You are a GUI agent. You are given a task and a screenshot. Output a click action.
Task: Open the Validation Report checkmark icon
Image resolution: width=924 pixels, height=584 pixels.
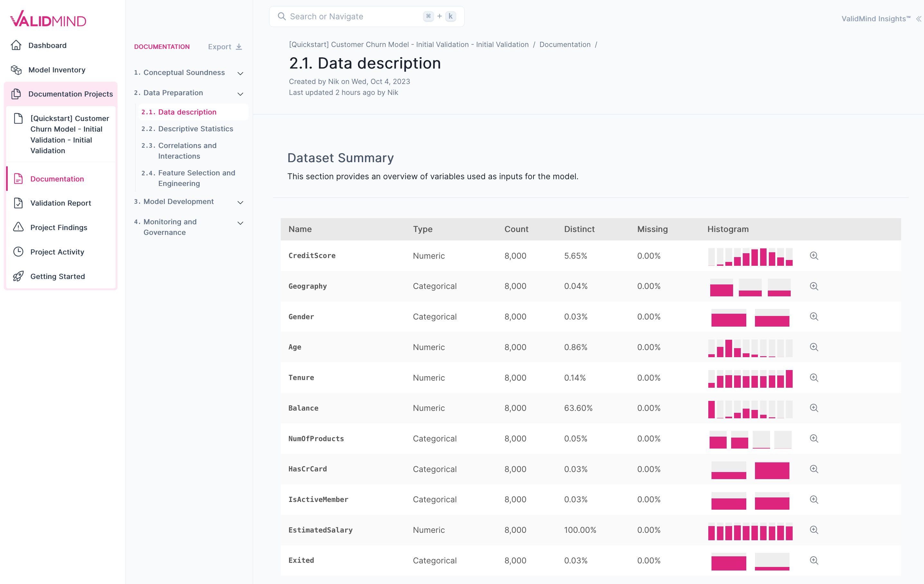click(x=19, y=203)
